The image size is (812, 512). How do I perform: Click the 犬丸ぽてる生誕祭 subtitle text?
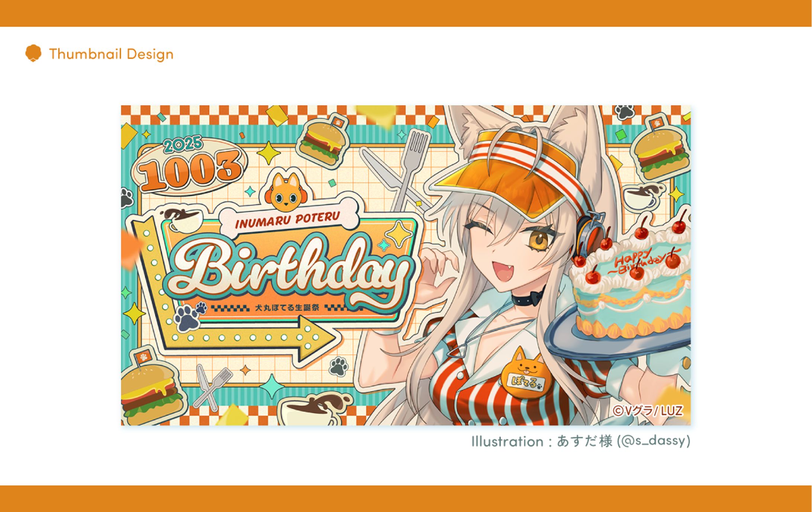(287, 308)
